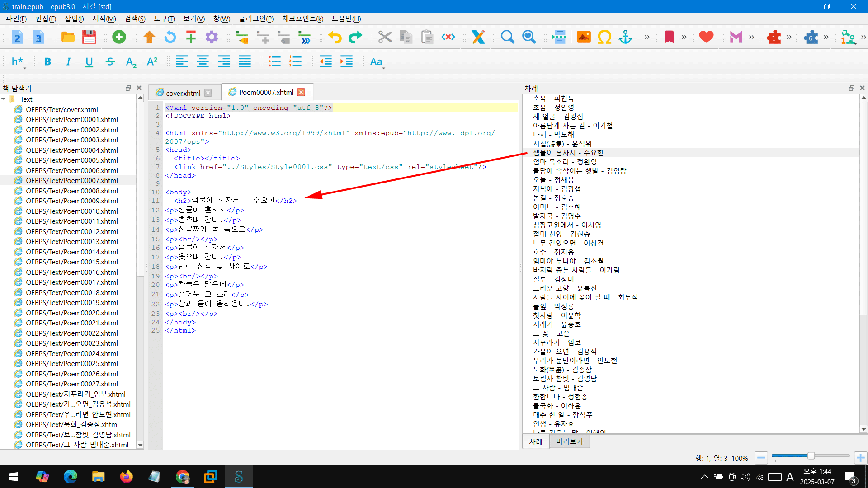Open Find with the magnifying glass icon
Viewport: 868px width, 488px height.
point(507,37)
